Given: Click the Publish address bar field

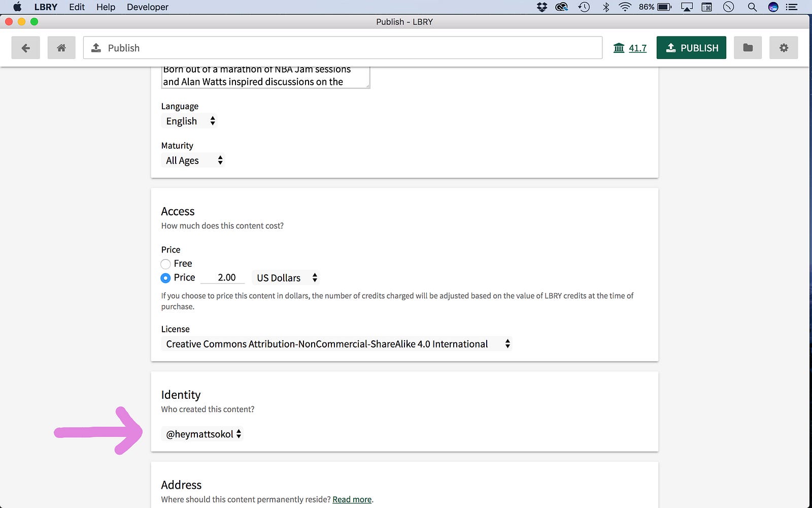Looking at the screenshot, I should pos(343,48).
